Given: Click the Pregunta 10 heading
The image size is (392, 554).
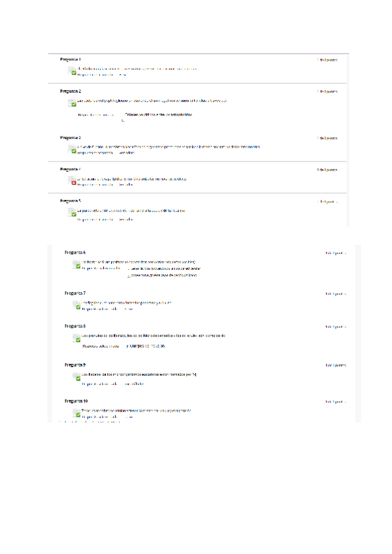Looking at the screenshot, I should click(x=76, y=401).
